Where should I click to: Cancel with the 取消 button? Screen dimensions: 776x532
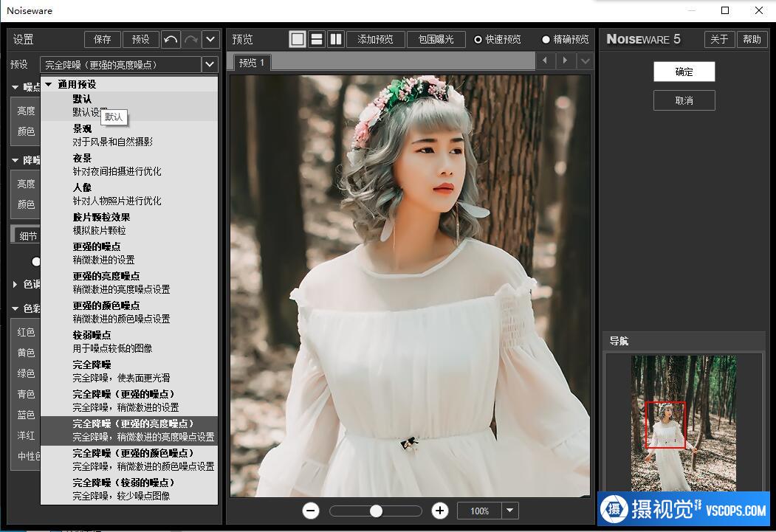coord(684,100)
